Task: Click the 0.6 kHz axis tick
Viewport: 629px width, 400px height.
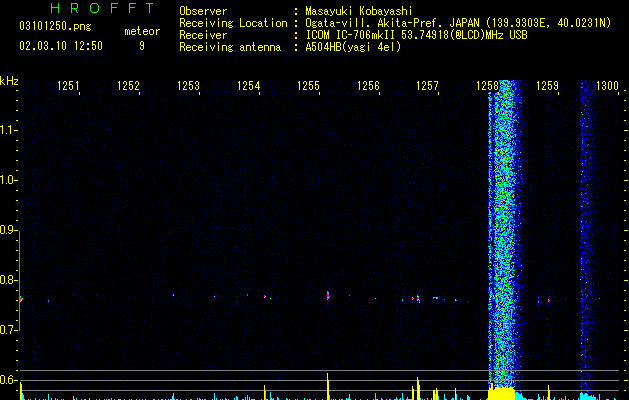Action: pos(8,380)
